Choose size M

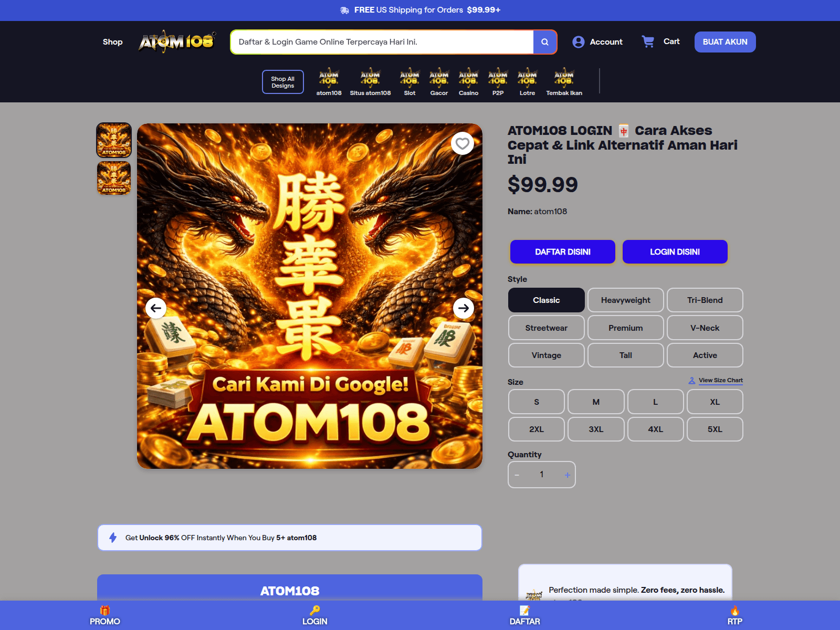point(596,402)
